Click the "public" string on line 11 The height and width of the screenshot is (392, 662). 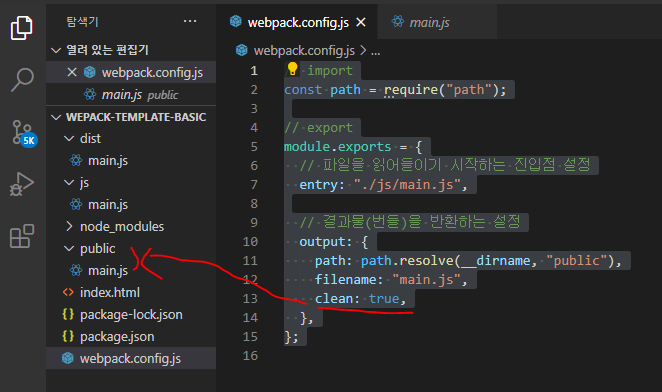pyautogui.click(x=577, y=261)
